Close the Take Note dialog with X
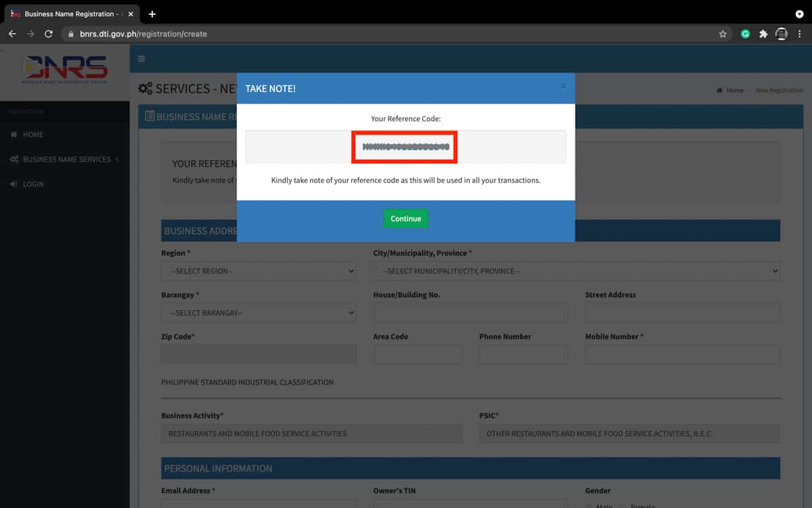 [x=563, y=86]
